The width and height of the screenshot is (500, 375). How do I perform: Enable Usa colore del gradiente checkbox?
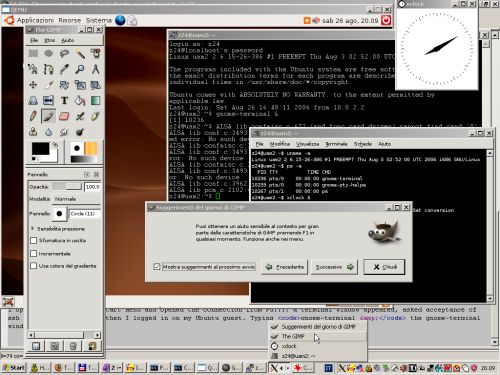pyautogui.click(x=33, y=266)
